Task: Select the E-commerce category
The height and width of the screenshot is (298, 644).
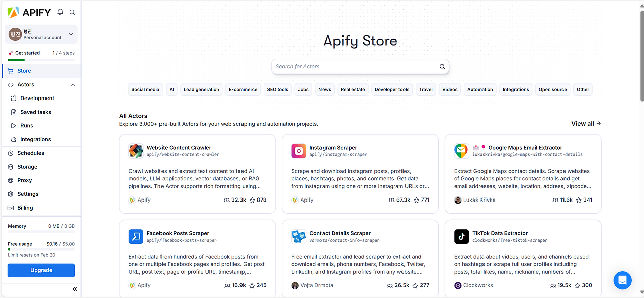Action: (243, 90)
